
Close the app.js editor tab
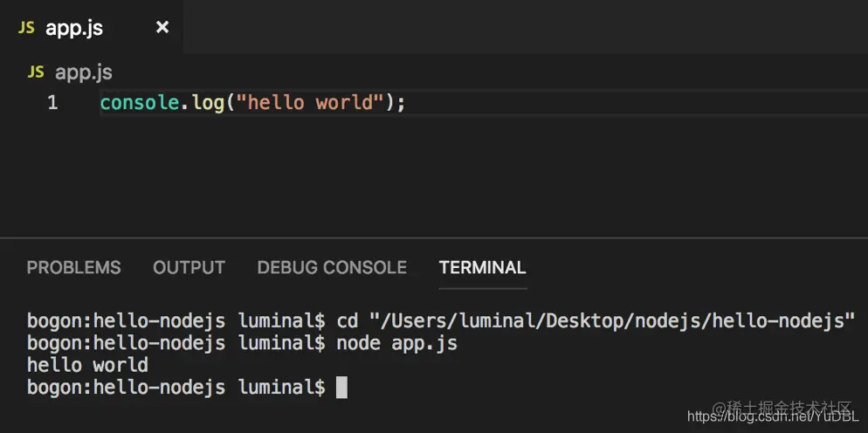(x=162, y=27)
